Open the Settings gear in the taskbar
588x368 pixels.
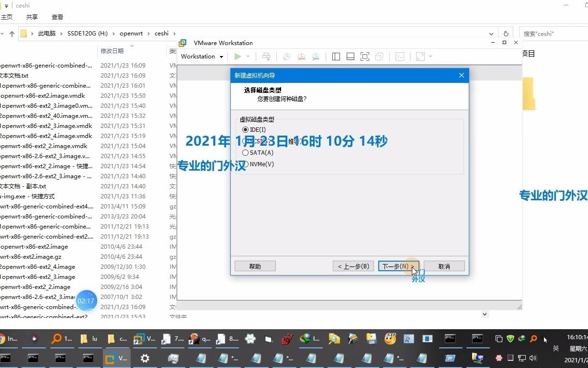pyautogui.click(x=145, y=358)
